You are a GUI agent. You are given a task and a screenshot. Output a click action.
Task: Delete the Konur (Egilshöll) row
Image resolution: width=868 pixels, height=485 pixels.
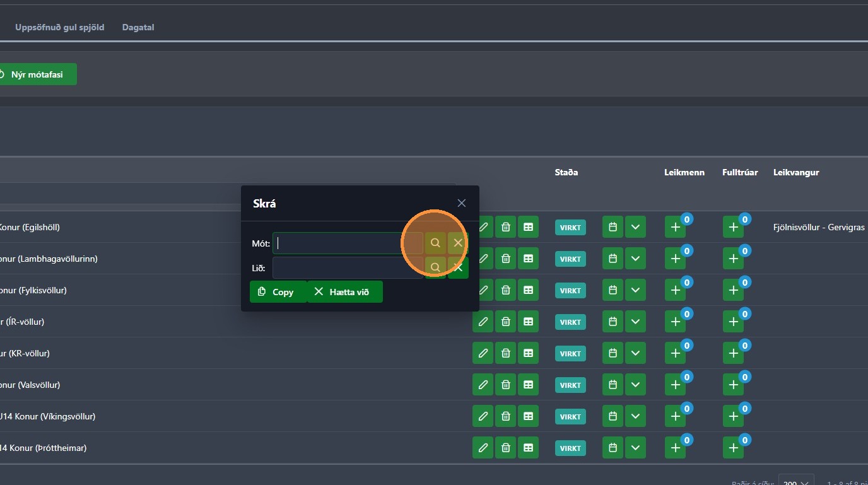pyautogui.click(x=506, y=227)
